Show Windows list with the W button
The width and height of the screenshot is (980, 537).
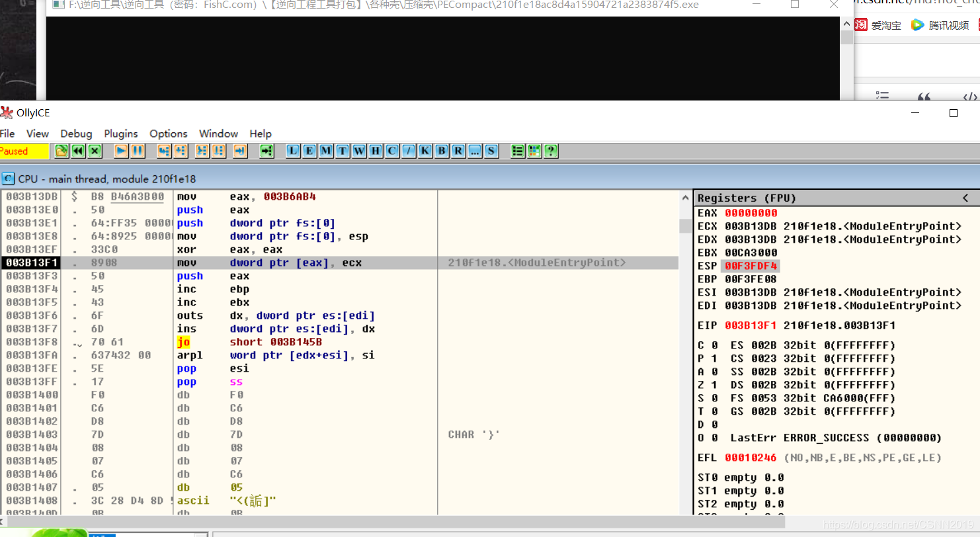359,151
